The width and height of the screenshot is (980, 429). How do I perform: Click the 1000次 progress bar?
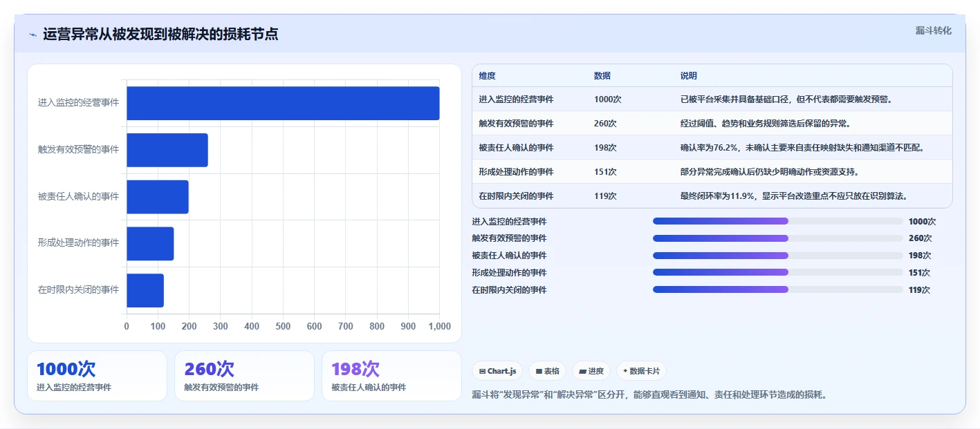coord(778,221)
